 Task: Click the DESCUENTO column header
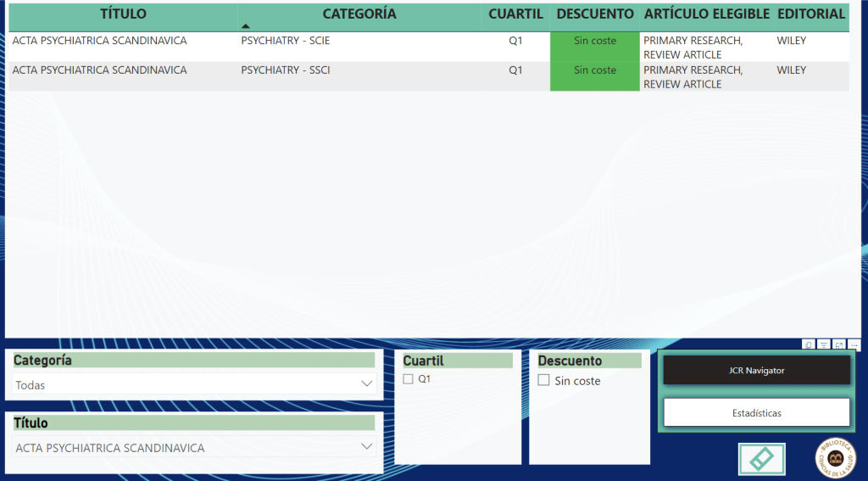594,14
